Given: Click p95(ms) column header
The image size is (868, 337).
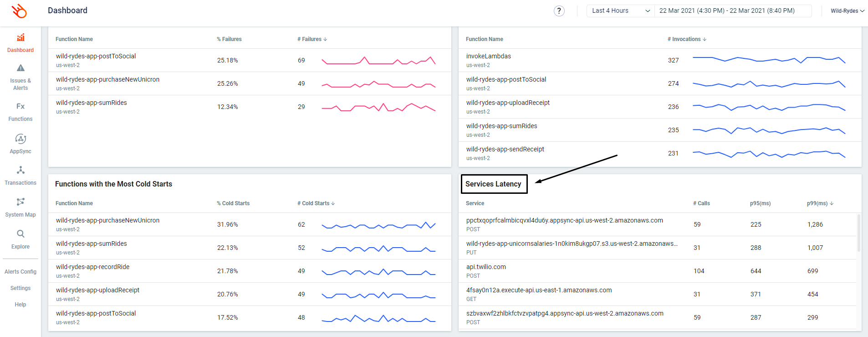Looking at the screenshot, I should coord(760,203).
